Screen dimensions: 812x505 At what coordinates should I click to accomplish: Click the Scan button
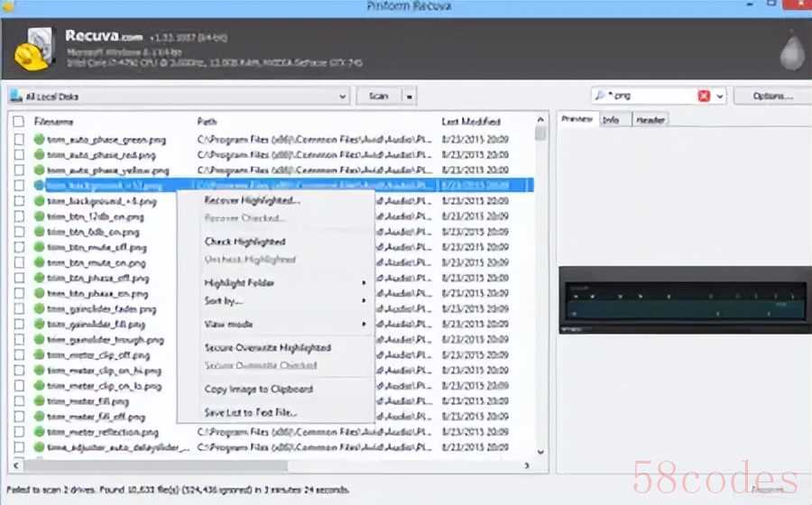[x=379, y=96]
